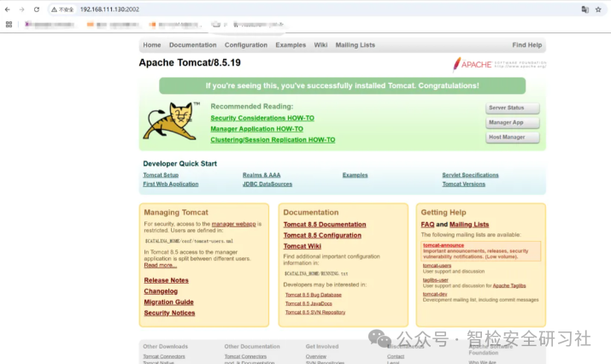The width and height of the screenshot is (611, 364).
Task: Reload the page with refresh icon
Action: (37, 9)
